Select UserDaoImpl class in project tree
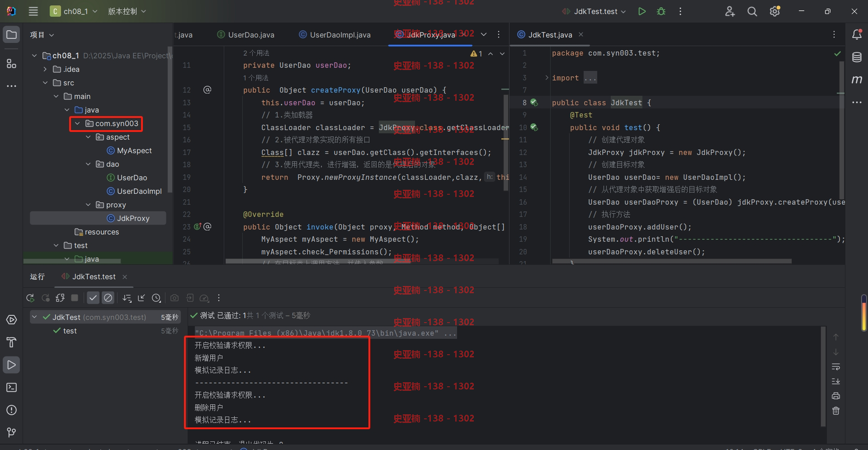This screenshot has width=868, height=450. coord(134,191)
